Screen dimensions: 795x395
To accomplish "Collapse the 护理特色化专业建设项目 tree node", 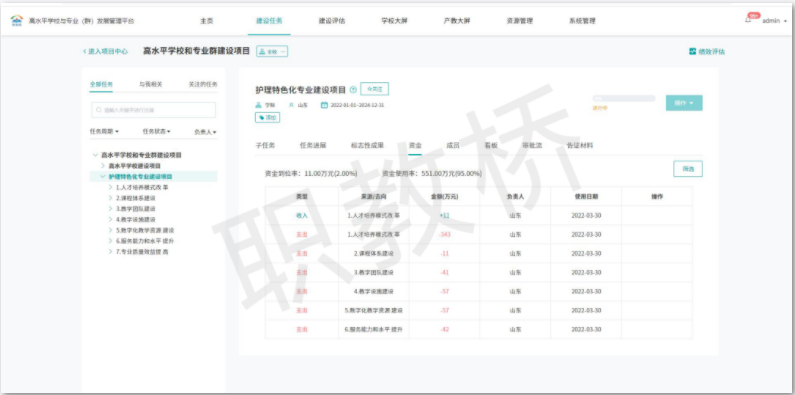I will pos(103,176).
